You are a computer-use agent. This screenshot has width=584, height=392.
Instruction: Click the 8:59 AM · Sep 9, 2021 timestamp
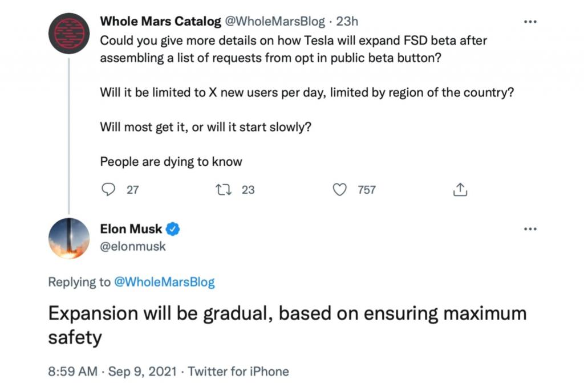click(113, 371)
